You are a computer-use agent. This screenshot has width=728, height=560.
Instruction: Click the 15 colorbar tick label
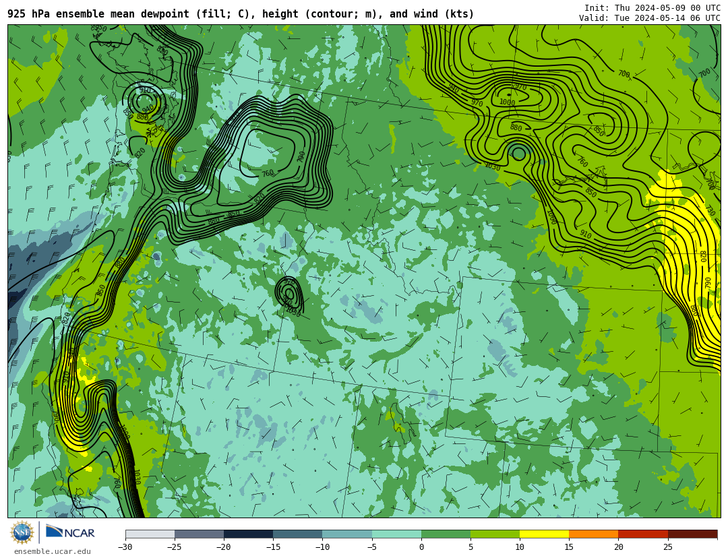click(569, 547)
